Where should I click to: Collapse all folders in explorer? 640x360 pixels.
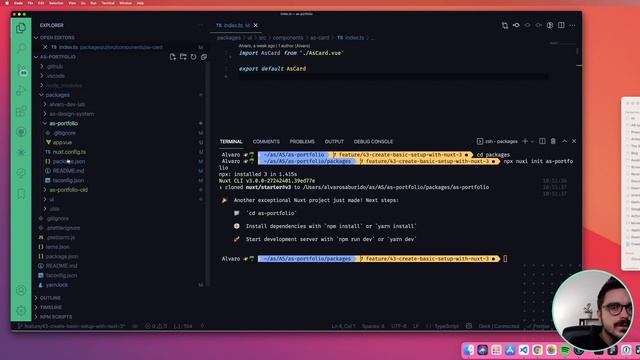click(204, 57)
